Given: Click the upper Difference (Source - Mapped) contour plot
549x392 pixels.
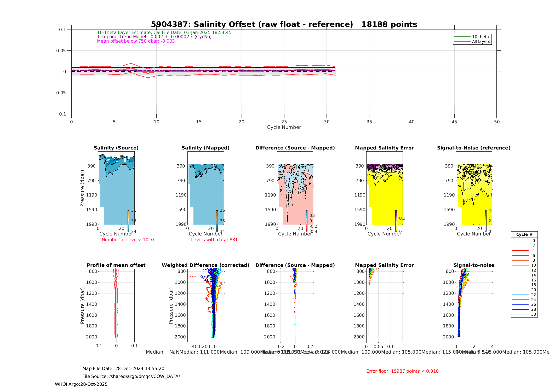Looking at the screenshot, I should [295, 188].
